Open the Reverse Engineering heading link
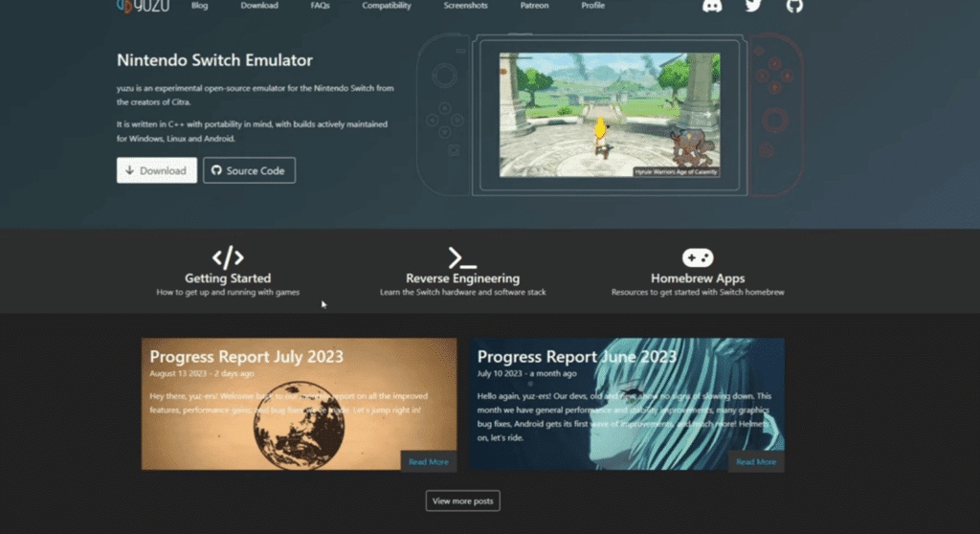980x534 pixels. 462,278
